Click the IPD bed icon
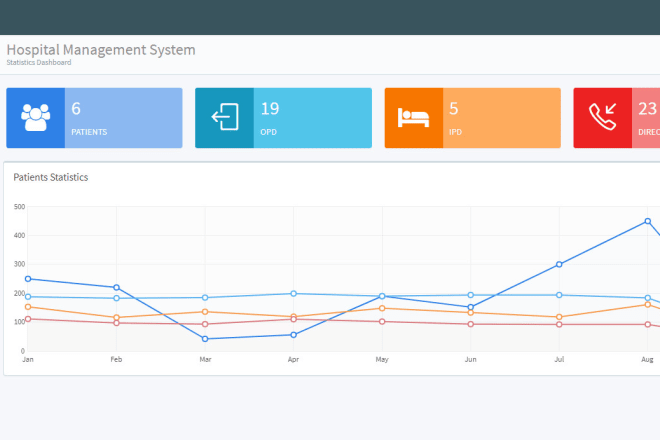Screen dimensions: 660x440 tap(413, 117)
